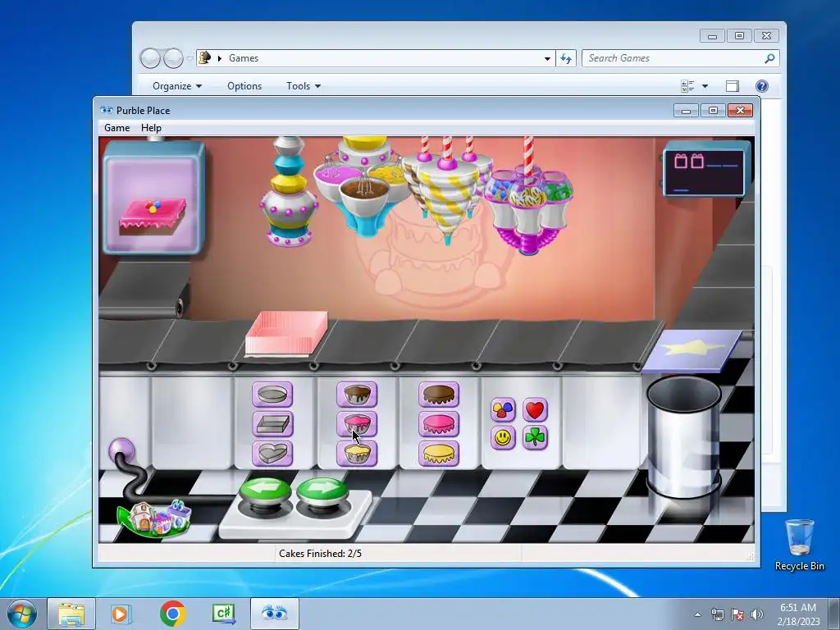This screenshot has height=630, width=840.
Task: Open the Windows Start button
Action: point(22,614)
